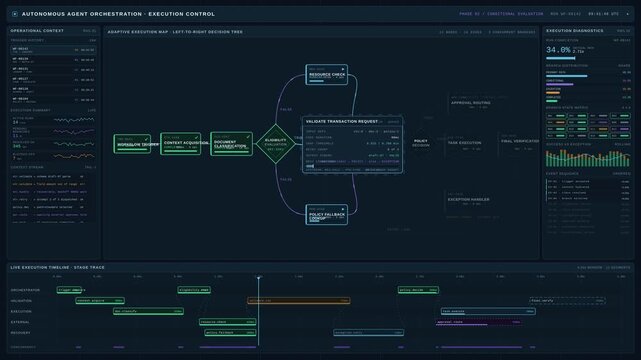Click the Concurrency lane label
This screenshot has height=360, width=641.
[23, 347]
